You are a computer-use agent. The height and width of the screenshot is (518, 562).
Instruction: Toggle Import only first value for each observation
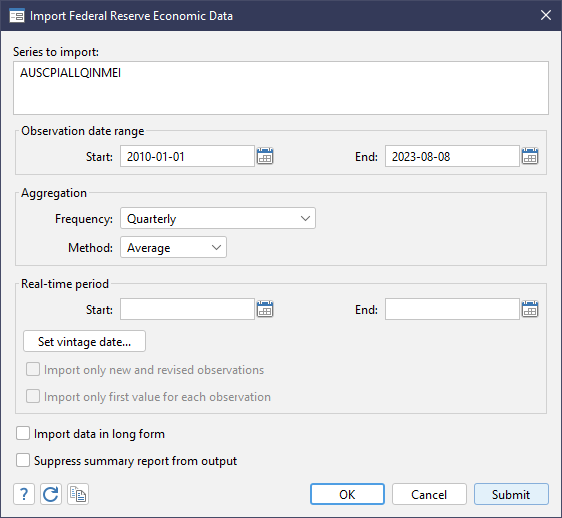tap(33, 396)
